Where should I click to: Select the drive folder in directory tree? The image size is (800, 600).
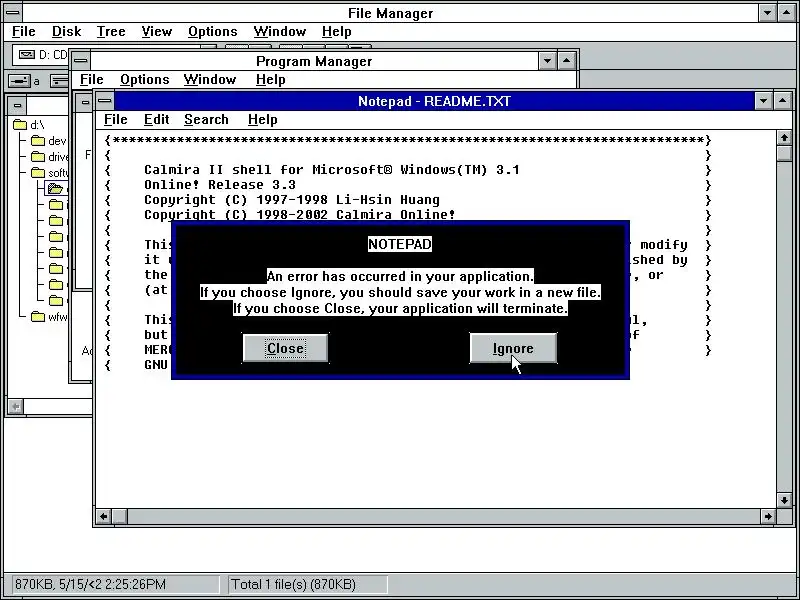[x=49, y=156]
